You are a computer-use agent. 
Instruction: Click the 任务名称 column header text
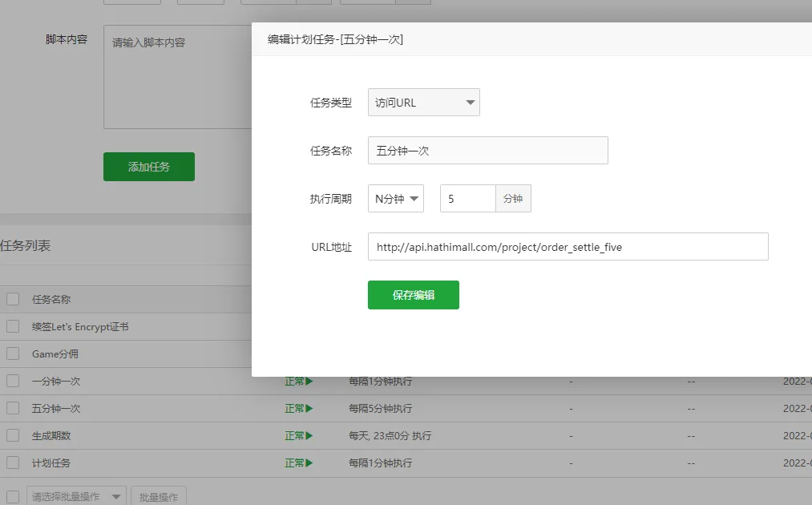pos(51,299)
